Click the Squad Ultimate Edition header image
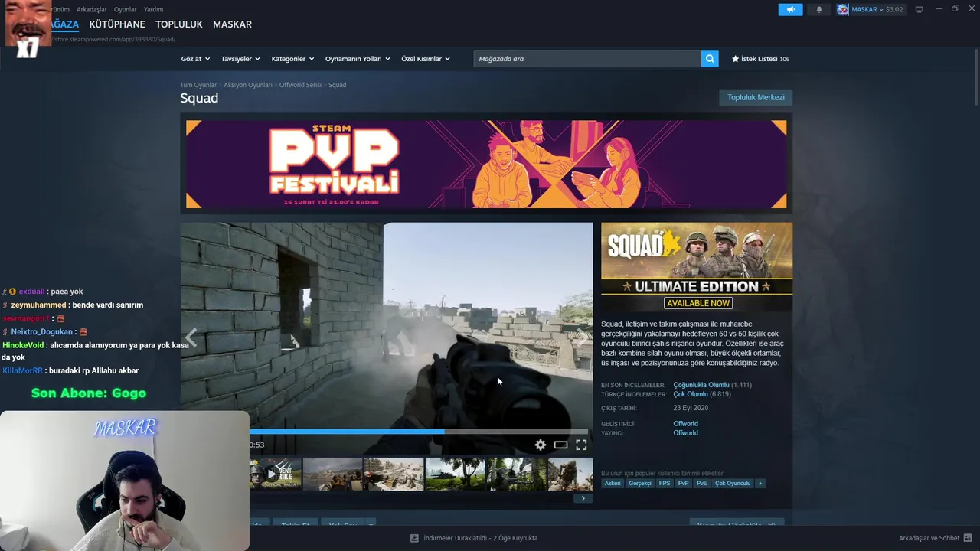Viewport: 980px width, 551px height. tap(697, 267)
